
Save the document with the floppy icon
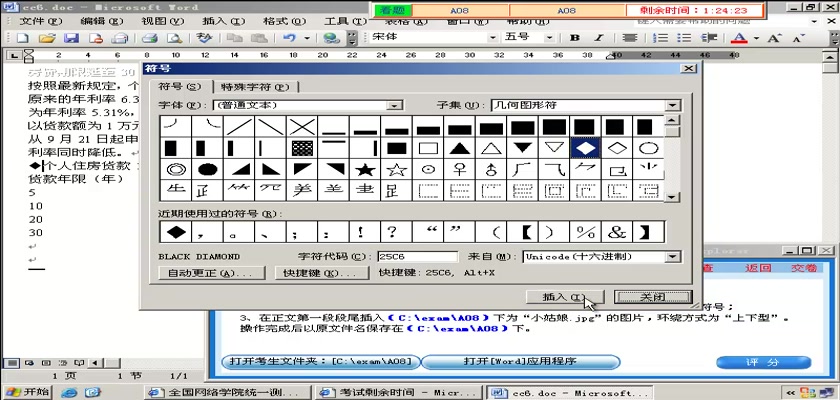[x=72, y=38]
